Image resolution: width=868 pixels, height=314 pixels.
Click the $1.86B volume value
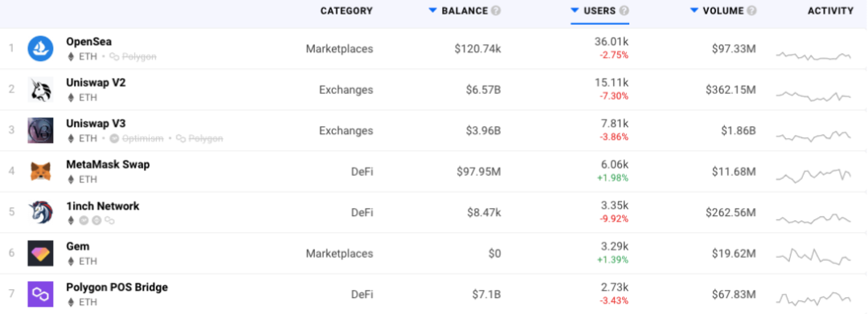[739, 130]
